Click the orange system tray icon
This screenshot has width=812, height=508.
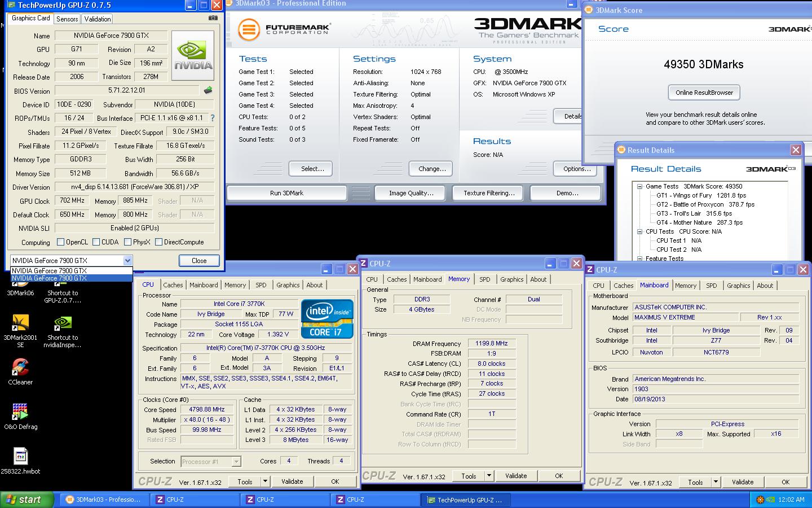[760, 500]
